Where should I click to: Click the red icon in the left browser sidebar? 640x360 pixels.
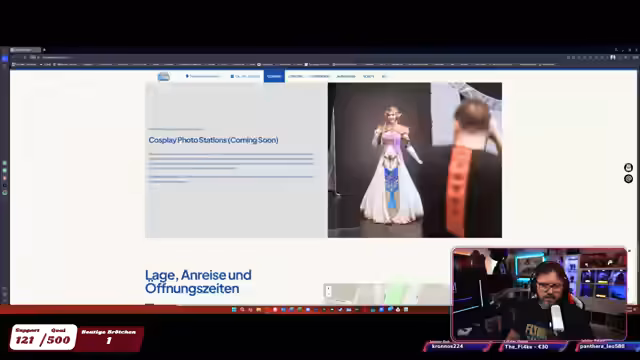pyautogui.click(x=4, y=178)
